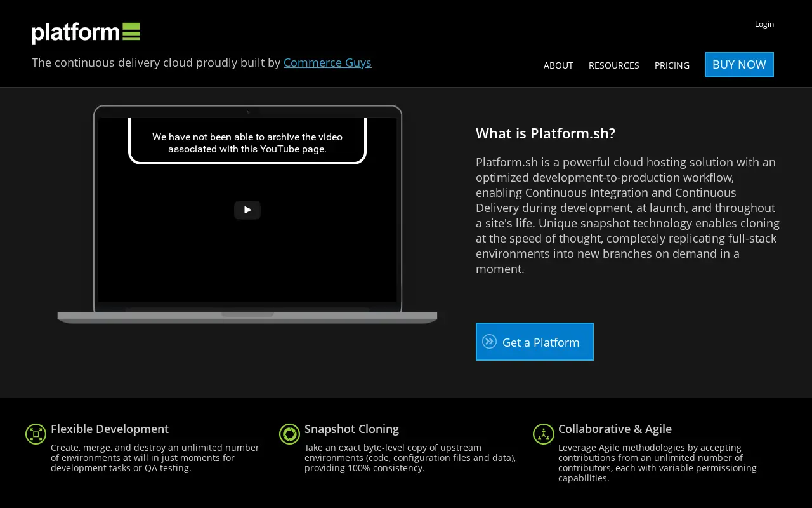Click the Login link

pyautogui.click(x=764, y=24)
